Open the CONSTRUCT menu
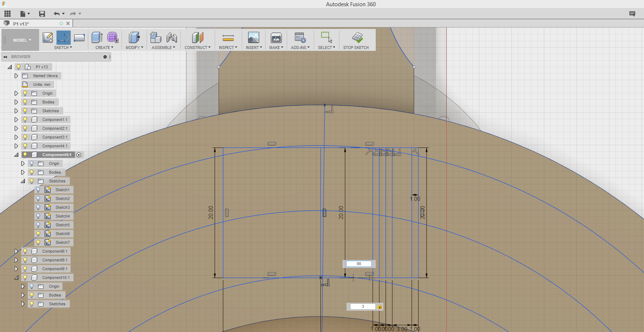Viewport: 644px width, 332px height. [x=197, y=48]
